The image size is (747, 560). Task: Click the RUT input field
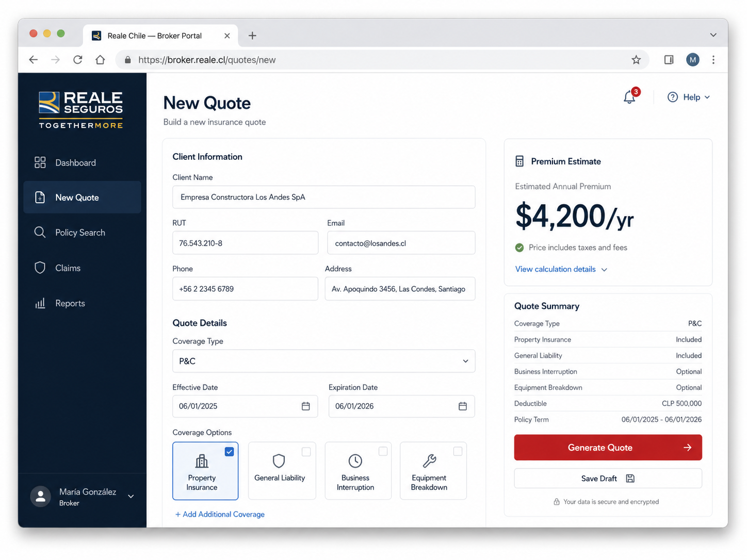245,243
